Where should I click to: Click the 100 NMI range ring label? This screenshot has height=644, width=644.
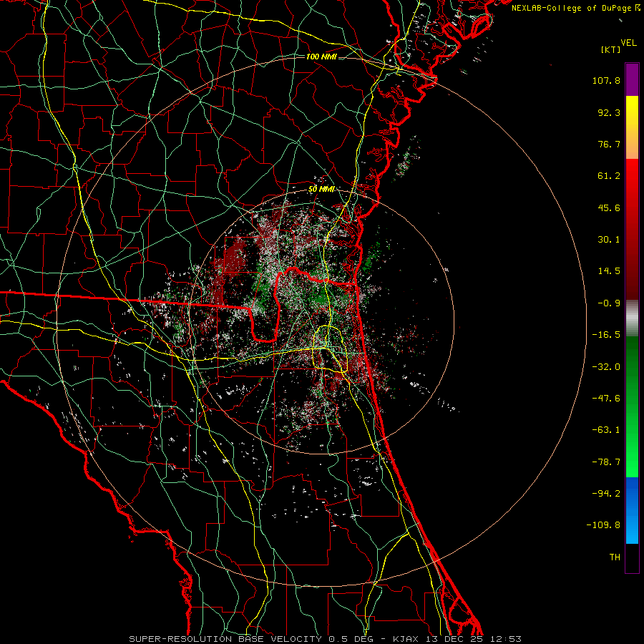[321, 57]
